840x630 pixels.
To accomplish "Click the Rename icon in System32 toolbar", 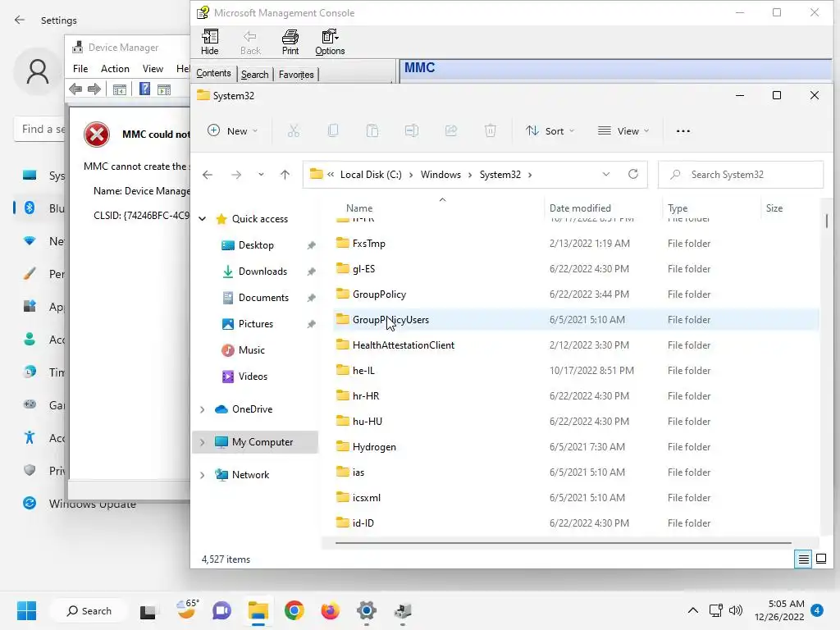I will [x=412, y=130].
